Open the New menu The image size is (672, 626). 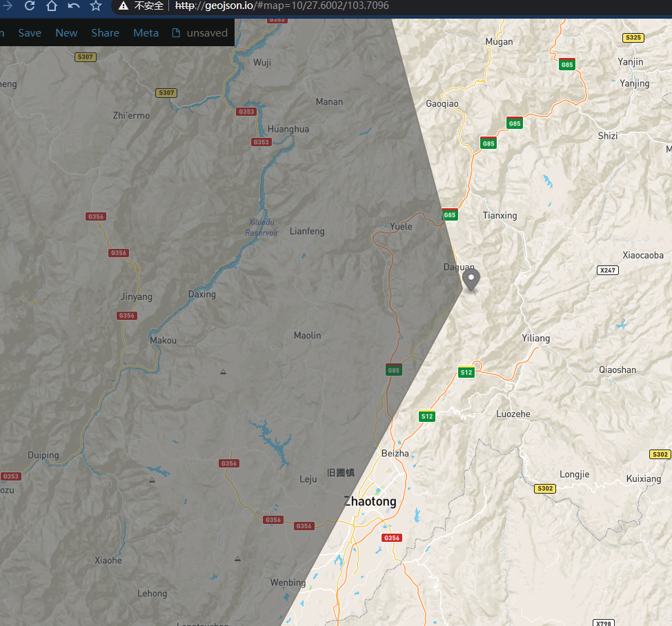coord(66,33)
